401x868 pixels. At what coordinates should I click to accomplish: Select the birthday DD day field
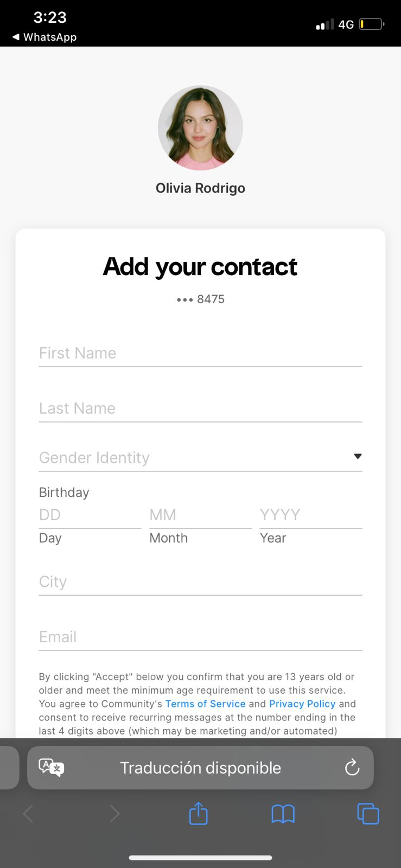[90, 515]
